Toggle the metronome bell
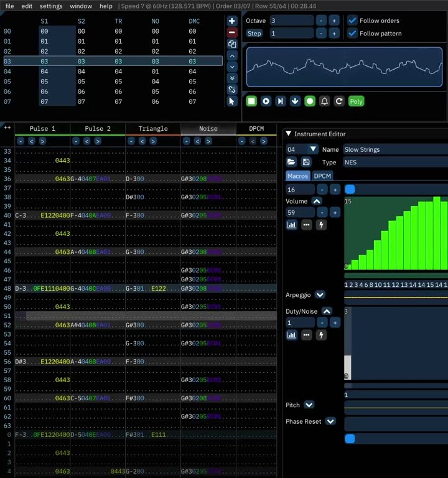 point(324,101)
